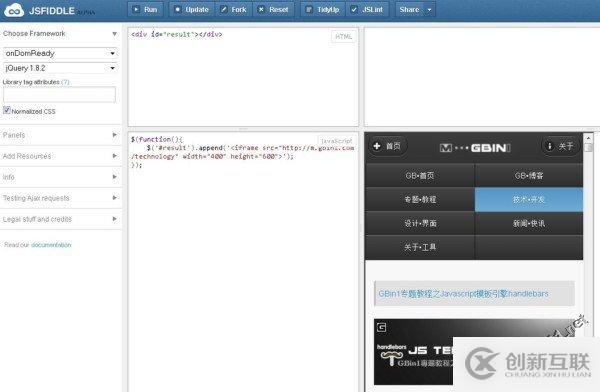Click the result panel scrollbar up arrow

588,138
